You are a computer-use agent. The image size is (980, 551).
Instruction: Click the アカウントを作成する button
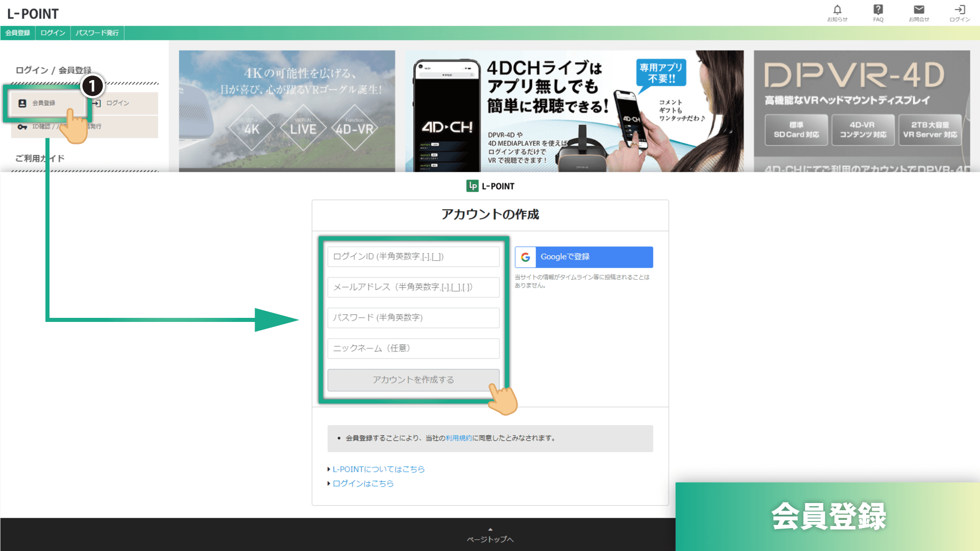(x=413, y=380)
